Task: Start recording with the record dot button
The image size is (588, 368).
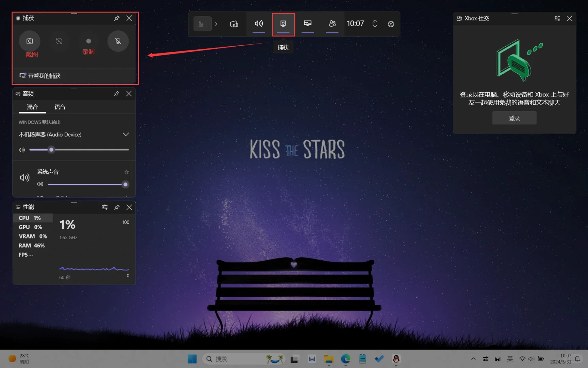Action: [88, 41]
